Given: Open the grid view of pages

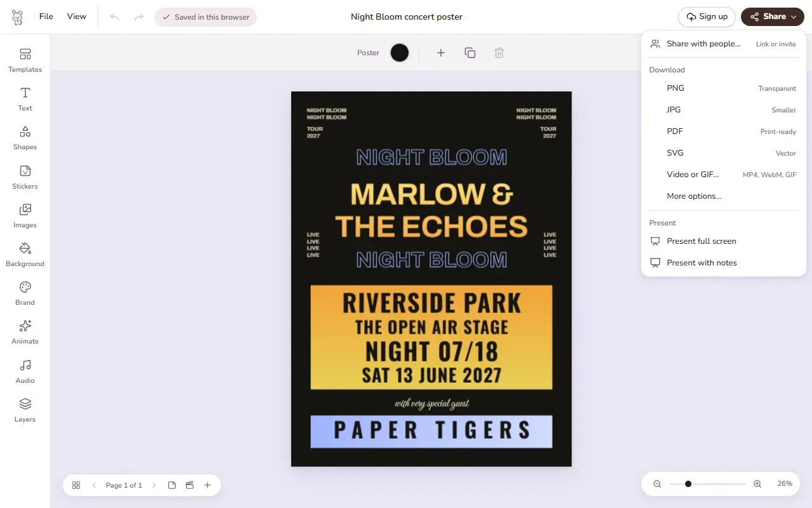Looking at the screenshot, I should pyautogui.click(x=76, y=485).
